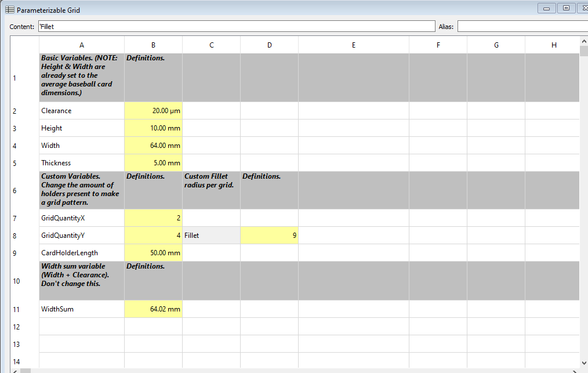The width and height of the screenshot is (588, 373).
Task: Select 'Definitions.' cell in row 1
Action: pos(153,78)
